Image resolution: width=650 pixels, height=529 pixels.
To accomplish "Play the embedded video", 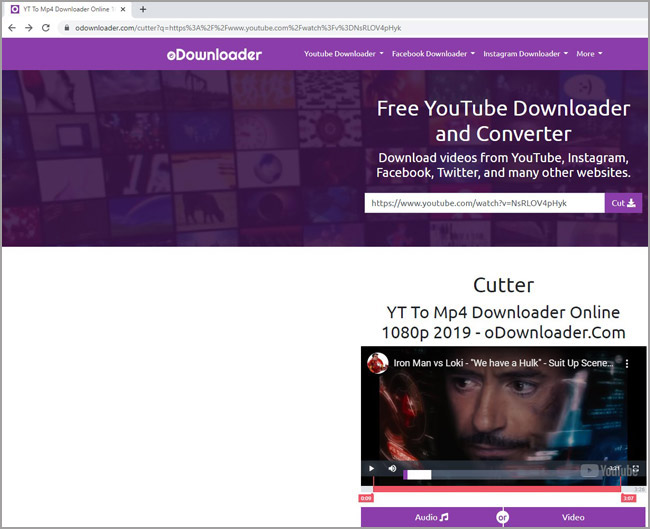I will pyautogui.click(x=371, y=468).
